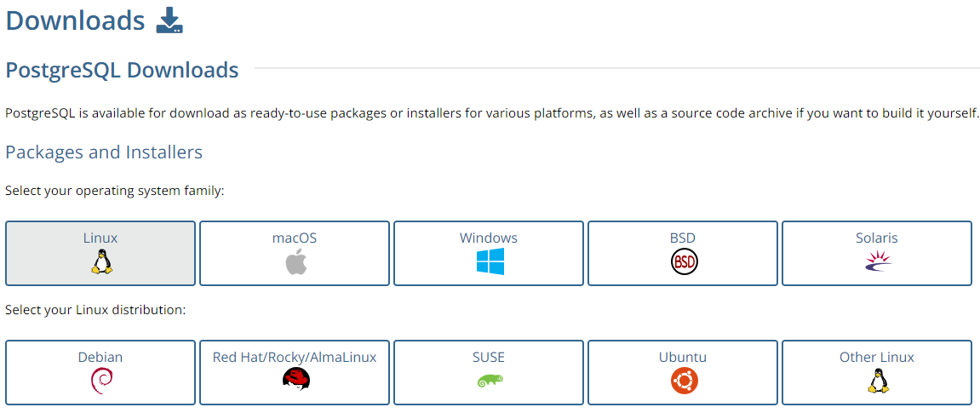Click the green SUSE chameleon logo
980x413 pixels.
tap(490, 379)
